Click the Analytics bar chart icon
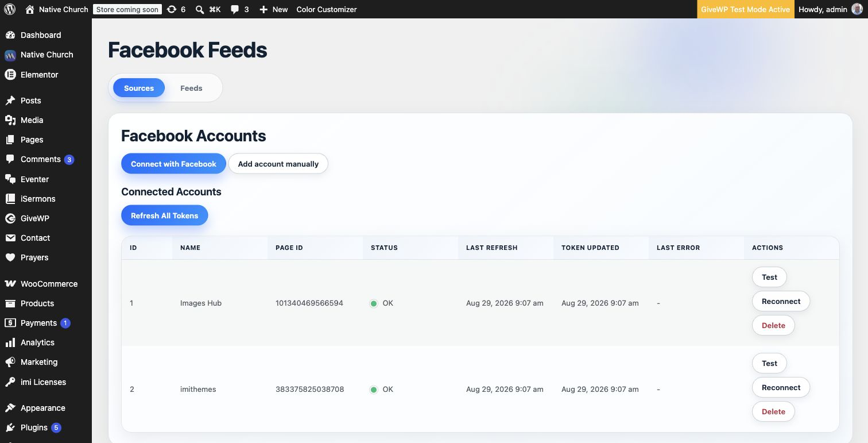Screen dimensions: 868x443 pyautogui.click(x=10, y=342)
